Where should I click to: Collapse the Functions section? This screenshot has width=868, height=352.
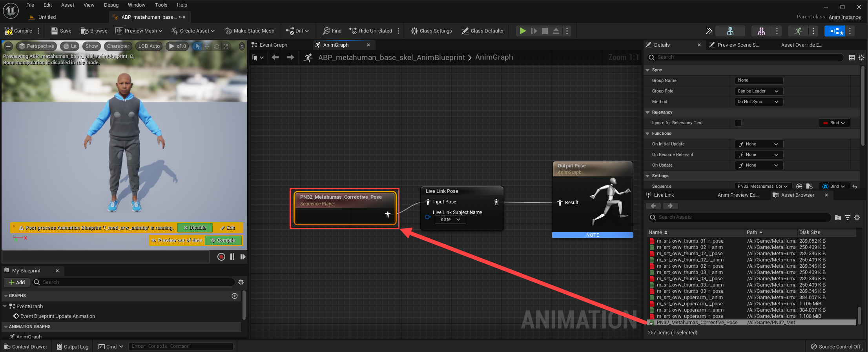tap(647, 133)
